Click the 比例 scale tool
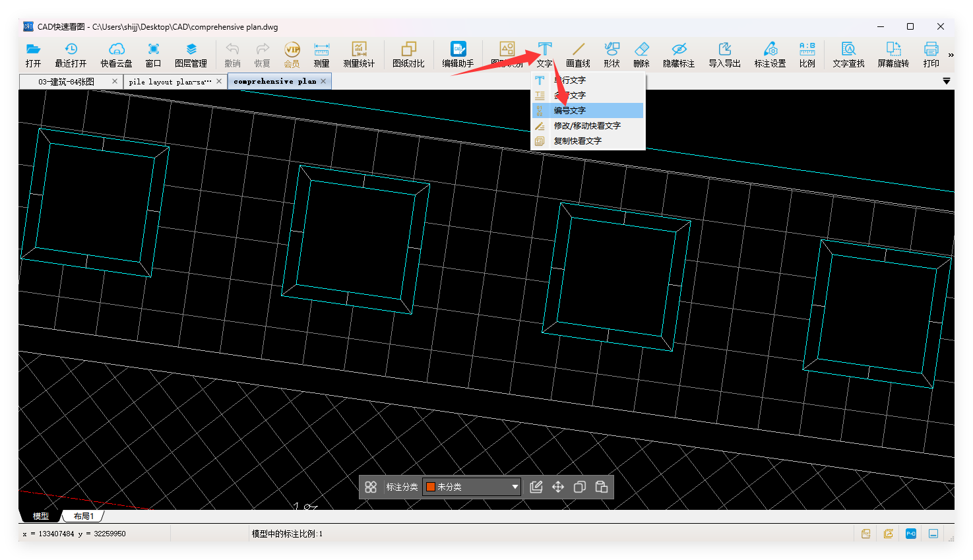 click(x=807, y=55)
